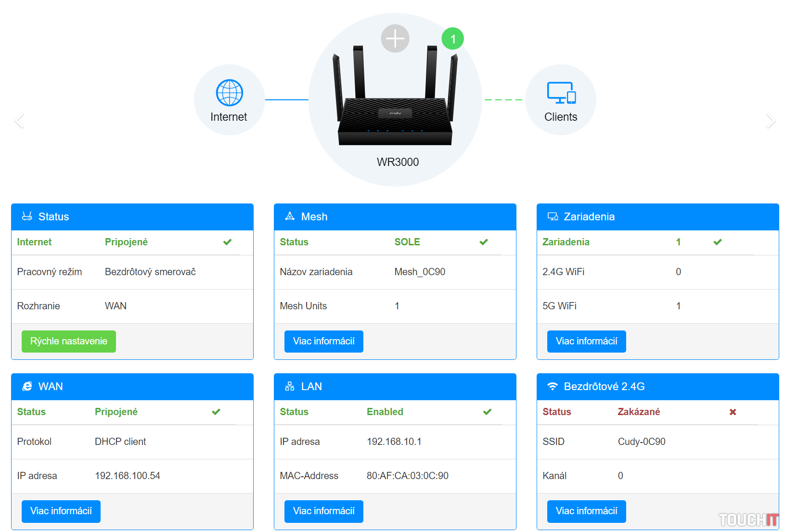Open Viac informácií in the LAN panel

pos(323,511)
